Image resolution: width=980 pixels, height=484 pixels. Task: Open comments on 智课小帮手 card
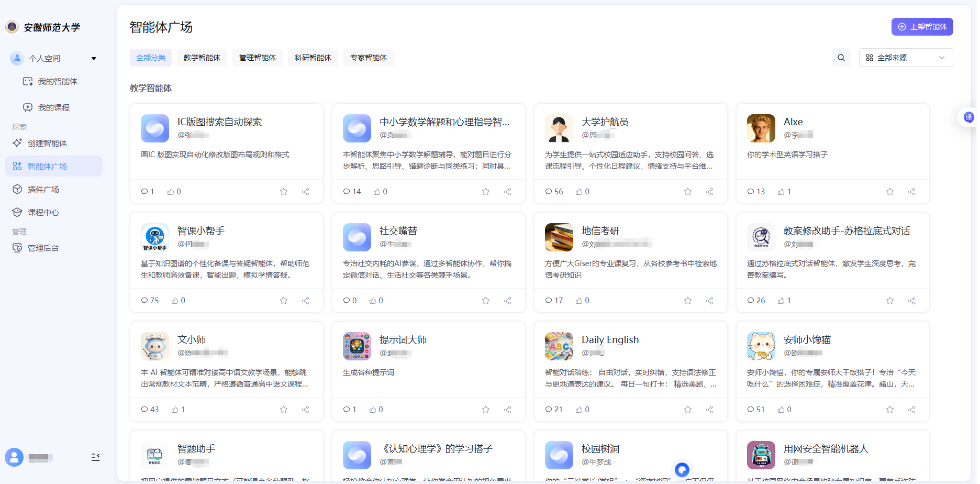(150, 301)
